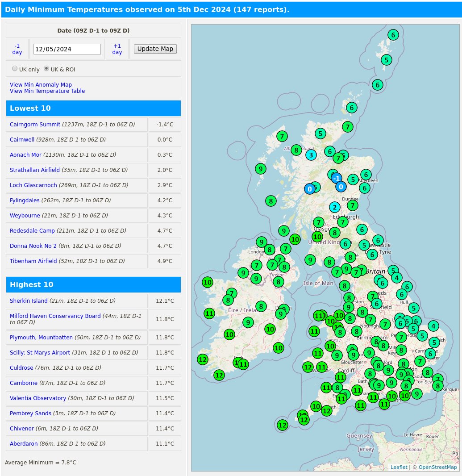
Task: Click the Highest 10 header
Action: [x=93, y=284]
